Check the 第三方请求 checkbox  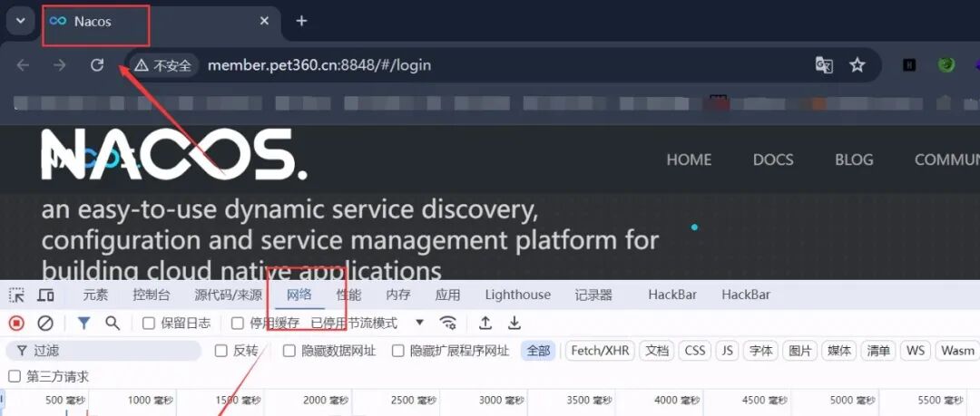(13, 377)
